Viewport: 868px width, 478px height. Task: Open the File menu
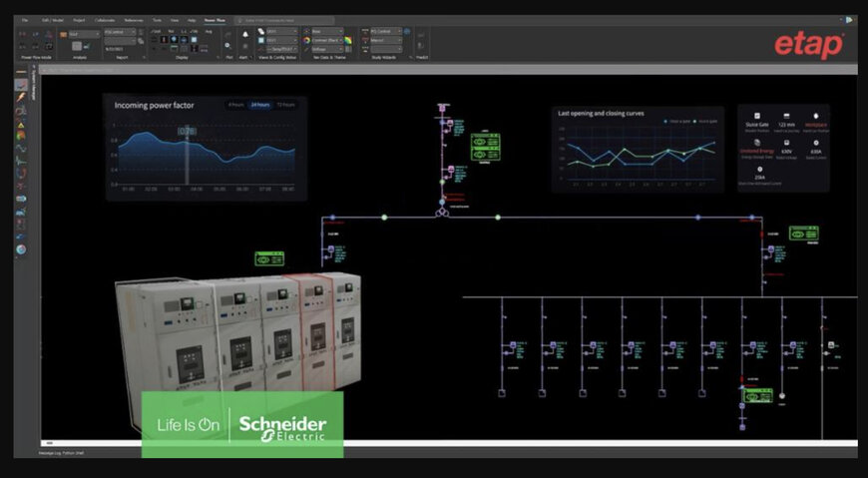tap(24, 20)
